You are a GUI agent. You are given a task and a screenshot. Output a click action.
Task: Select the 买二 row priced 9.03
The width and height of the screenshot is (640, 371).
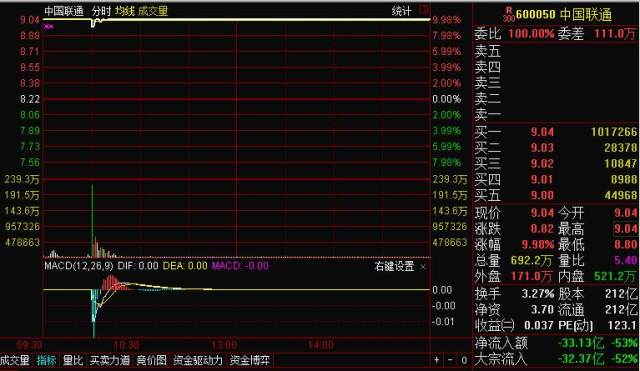tap(556, 148)
